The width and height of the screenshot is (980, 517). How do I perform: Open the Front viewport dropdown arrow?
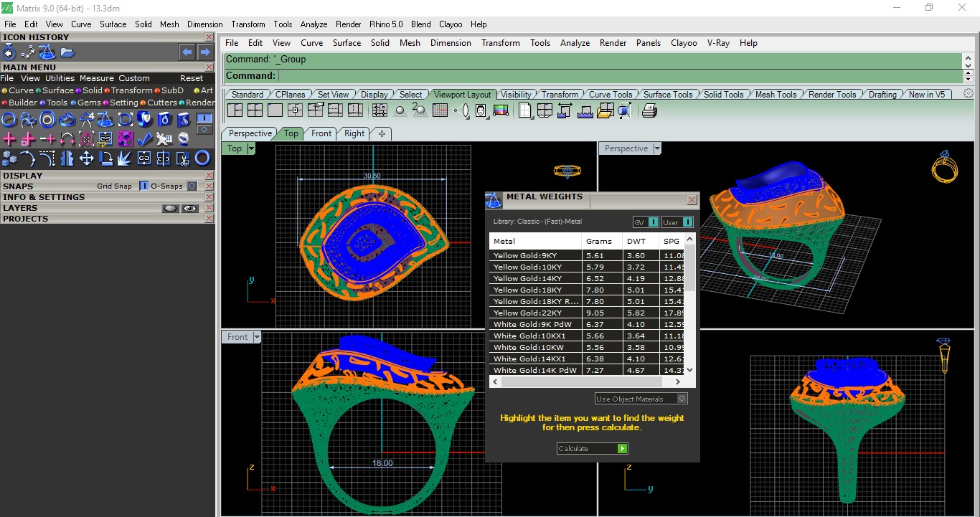(257, 337)
